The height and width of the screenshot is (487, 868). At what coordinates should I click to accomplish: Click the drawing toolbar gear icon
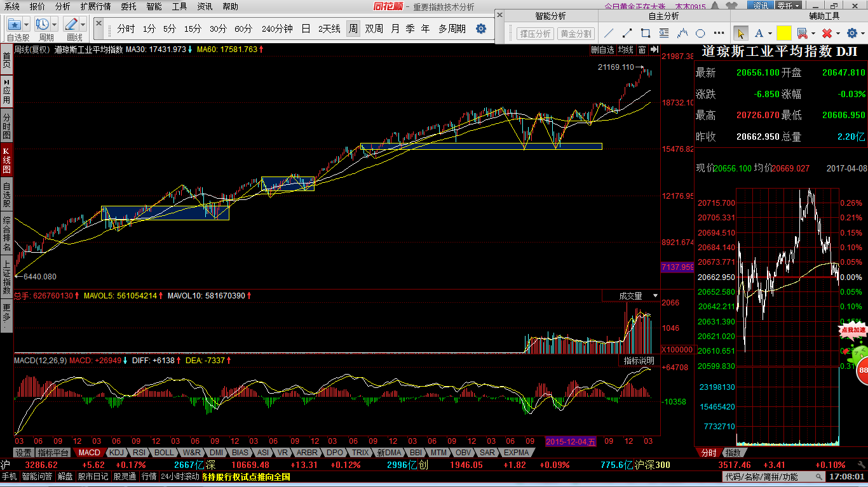pyautogui.click(x=851, y=33)
